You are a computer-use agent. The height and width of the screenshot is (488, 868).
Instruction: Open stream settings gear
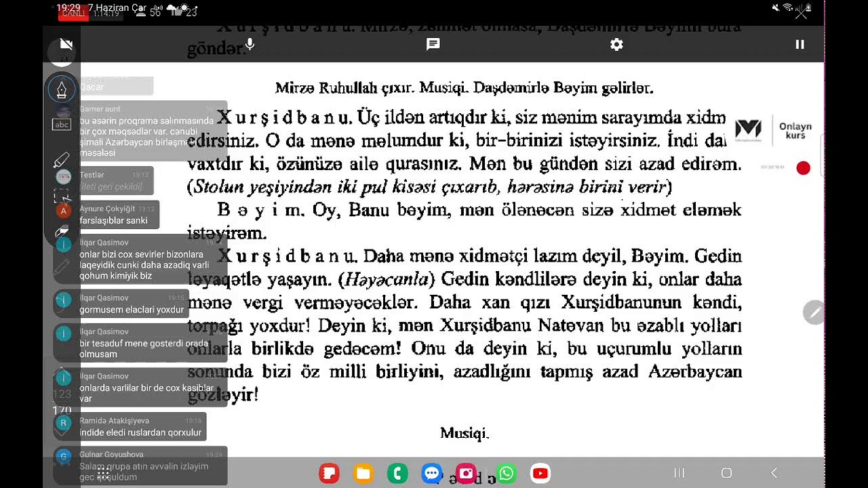616,44
